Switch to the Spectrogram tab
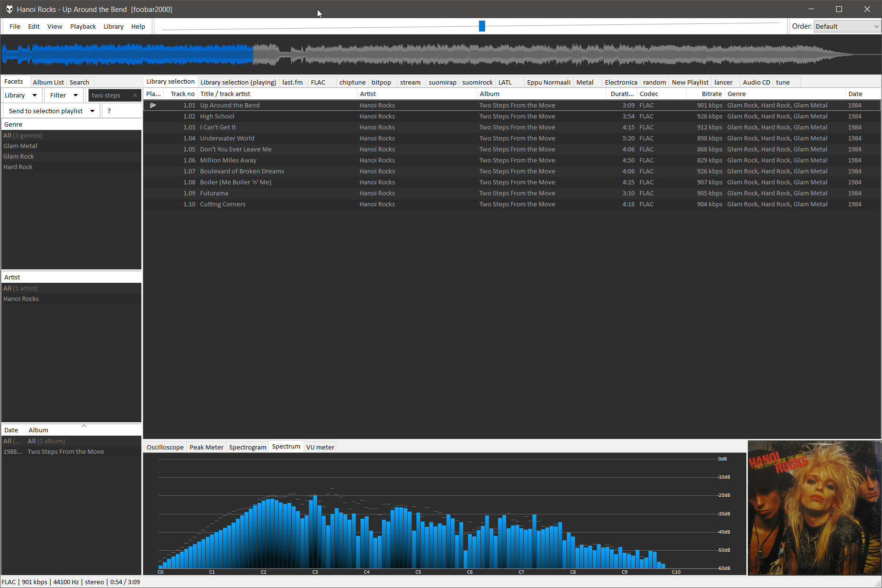The width and height of the screenshot is (882, 588). tap(247, 447)
